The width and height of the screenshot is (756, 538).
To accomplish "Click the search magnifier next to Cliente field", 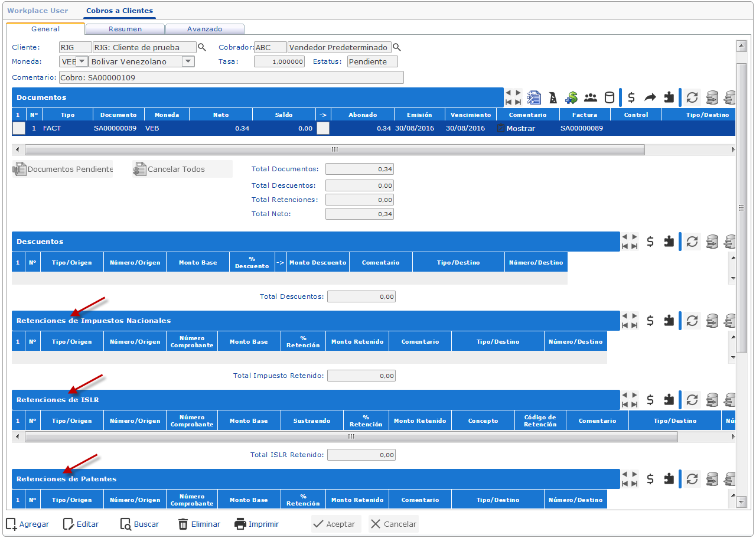I will (202, 47).
